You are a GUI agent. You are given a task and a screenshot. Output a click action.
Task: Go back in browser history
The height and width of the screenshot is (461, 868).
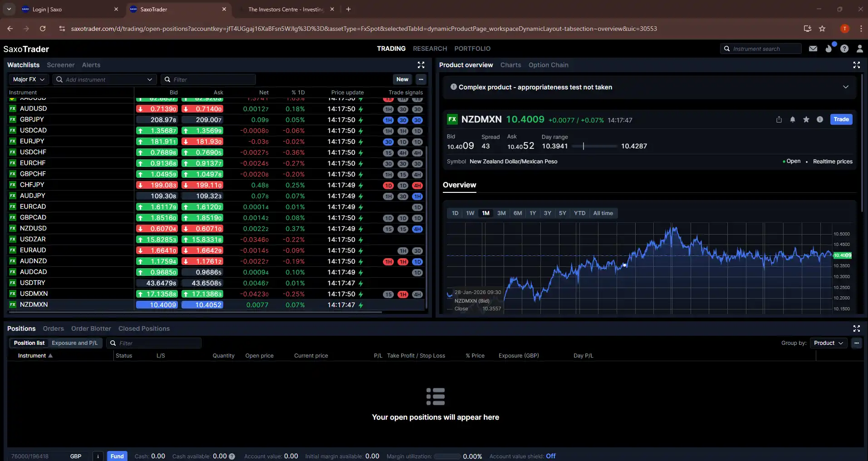point(10,29)
